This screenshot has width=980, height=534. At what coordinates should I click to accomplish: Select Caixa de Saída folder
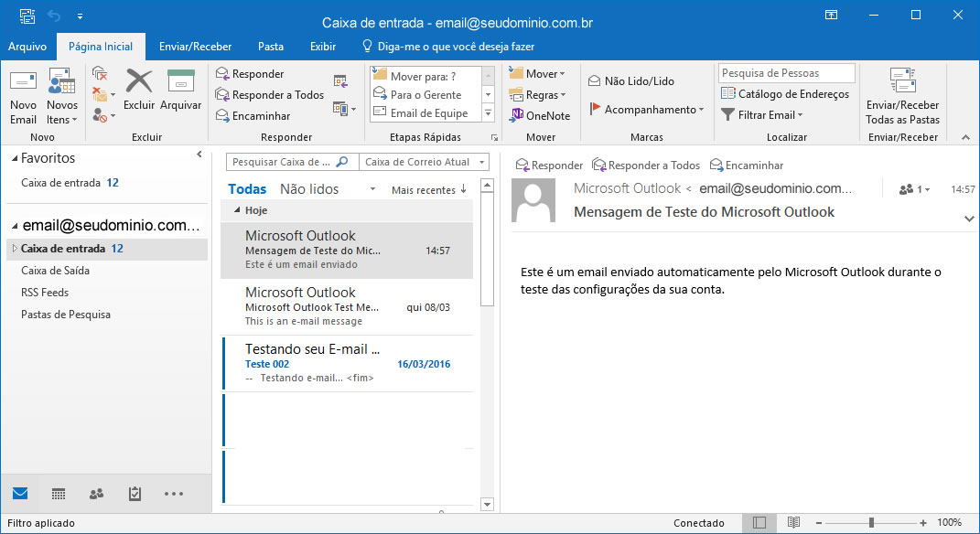pyautogui.click(x=55, y=271)
